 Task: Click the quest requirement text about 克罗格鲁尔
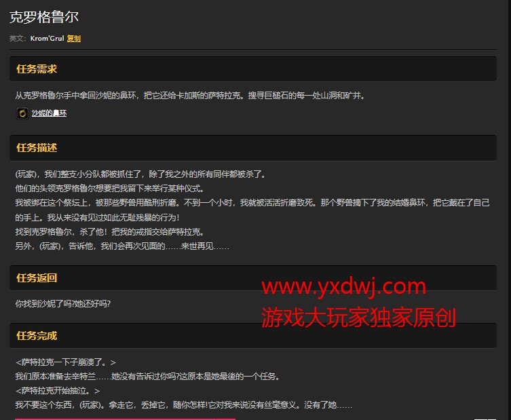(190, 96)
